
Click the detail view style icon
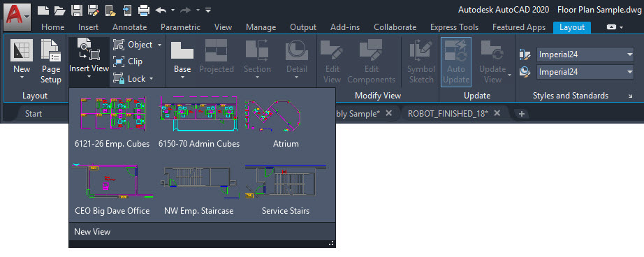point(525,72)
